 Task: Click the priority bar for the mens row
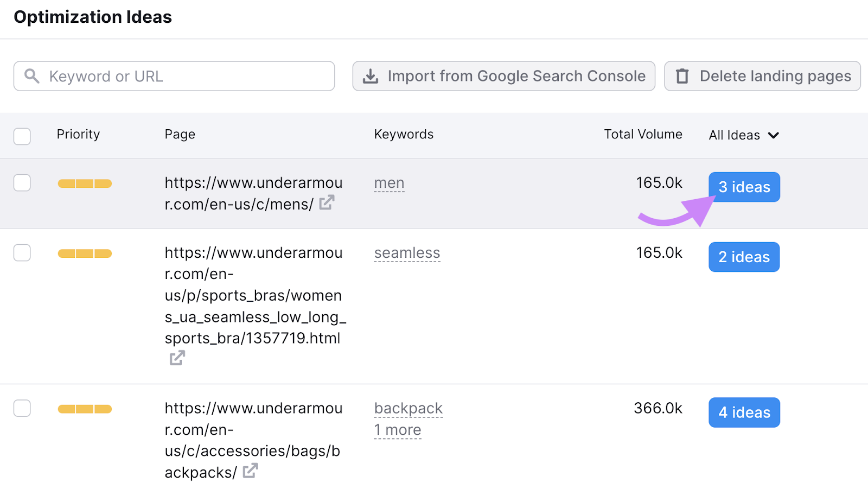(85, 183)
